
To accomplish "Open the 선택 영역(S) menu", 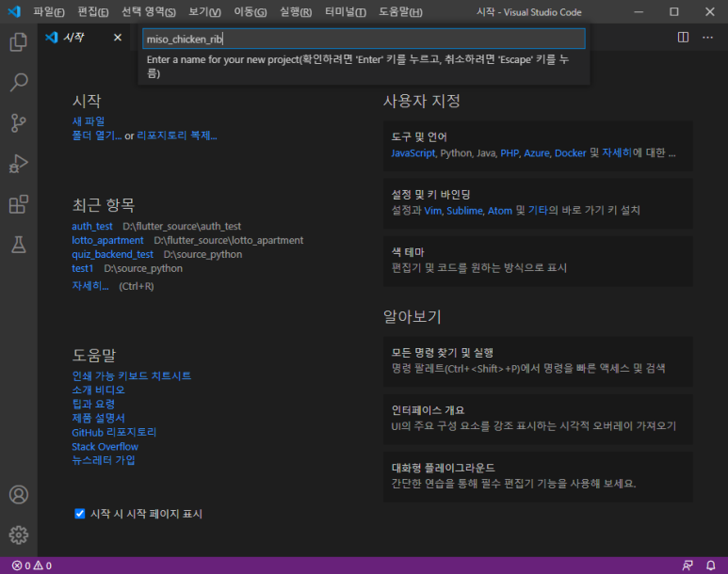I will [x=149, y=12].
